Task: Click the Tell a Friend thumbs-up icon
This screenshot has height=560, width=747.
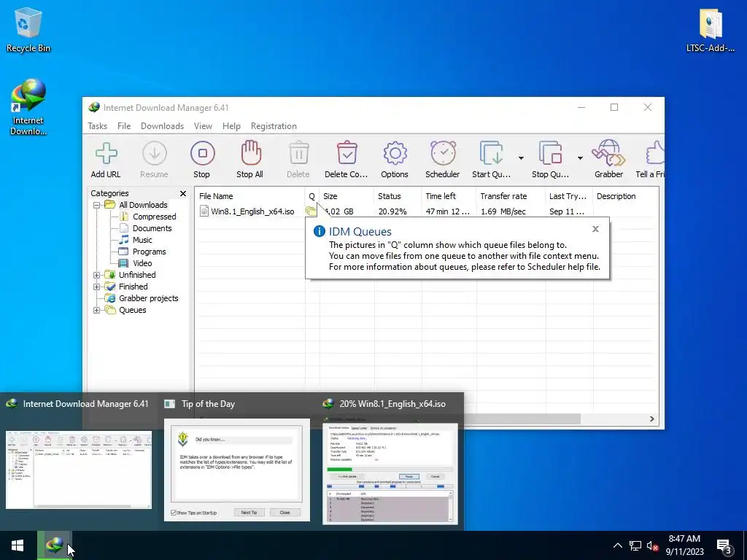Action: 651,160
